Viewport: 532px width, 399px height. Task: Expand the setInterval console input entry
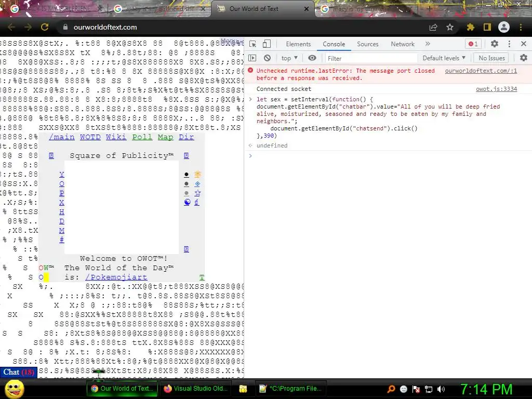coord(250,99)
